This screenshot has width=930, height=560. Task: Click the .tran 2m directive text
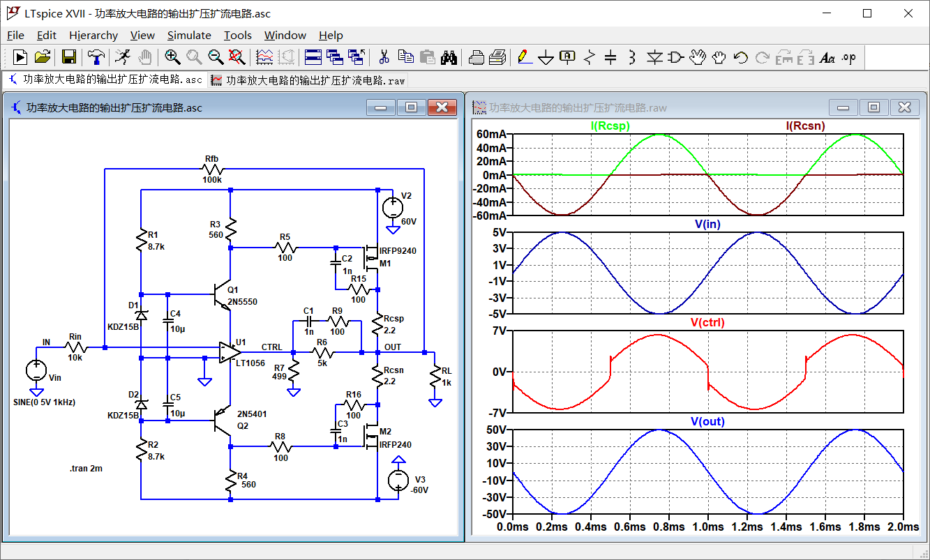(x=86, y=468)
